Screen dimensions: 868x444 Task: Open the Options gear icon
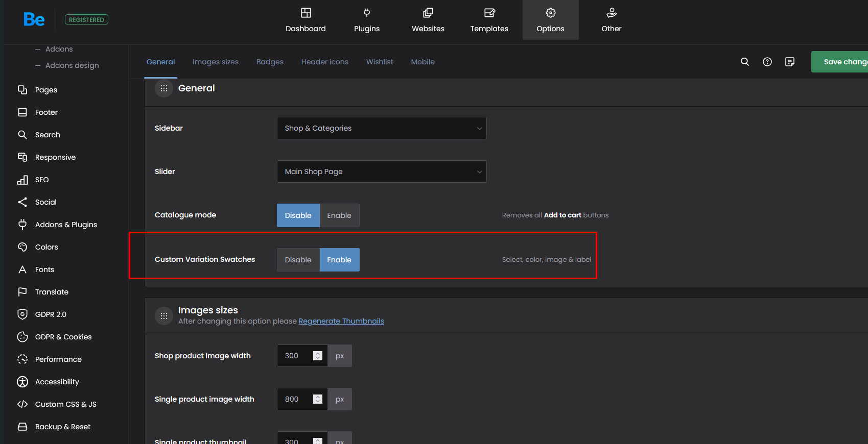pyautogui.click(x=551, y=13)
